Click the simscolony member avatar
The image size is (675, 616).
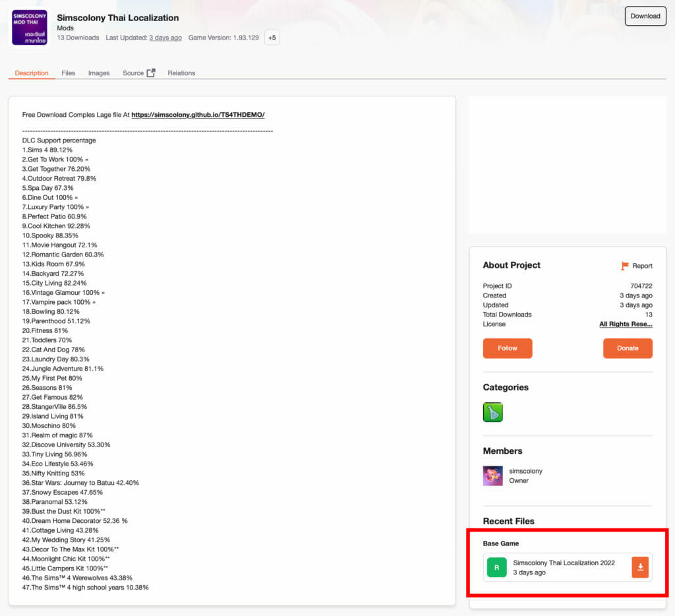click(493, 476)
